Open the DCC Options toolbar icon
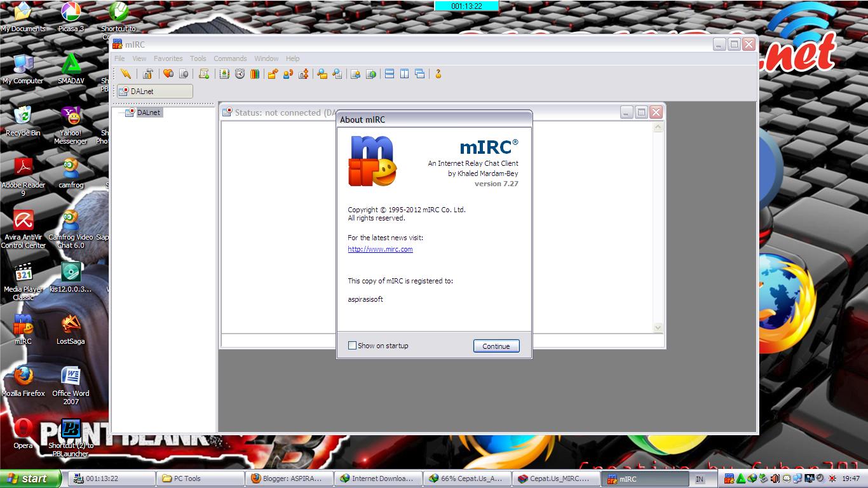The width and height of the screenshot is (868, 488). click(304, 74)
